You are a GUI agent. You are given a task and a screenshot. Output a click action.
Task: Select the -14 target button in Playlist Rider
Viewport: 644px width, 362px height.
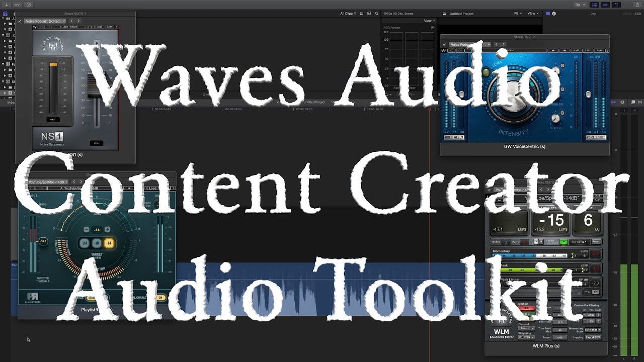[109, 243]
